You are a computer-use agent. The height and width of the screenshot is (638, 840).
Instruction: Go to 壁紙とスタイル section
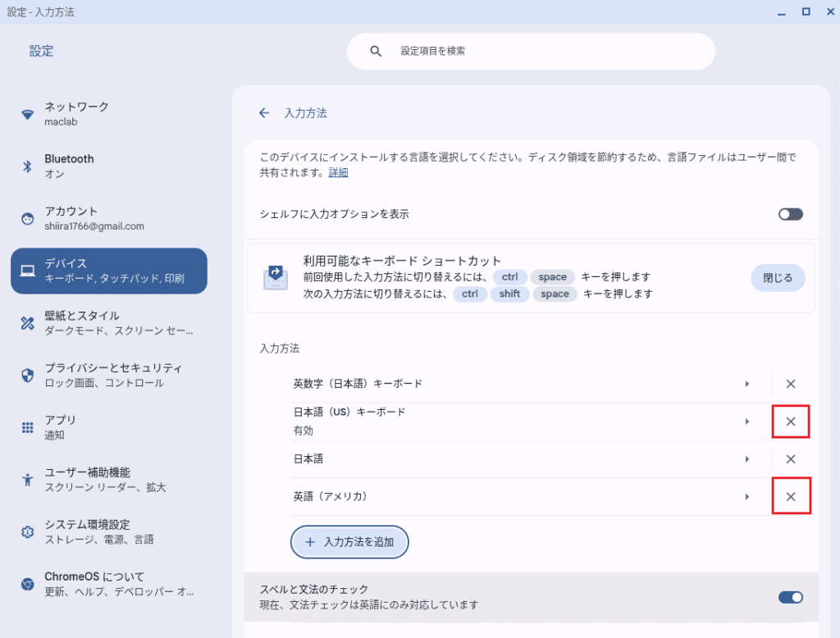coord(109,323)
